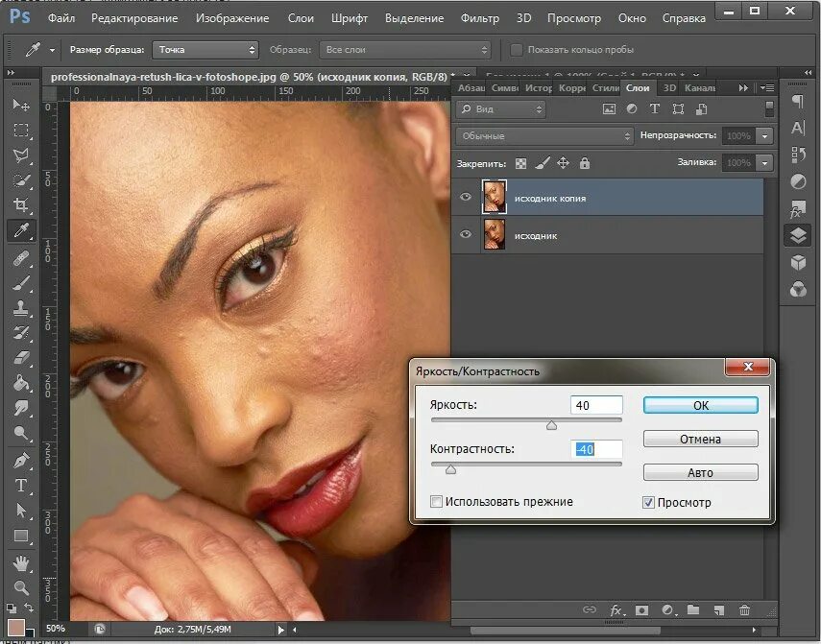Click OK in Яркость/Контрастность dialog
Screen dimensions: 821x644
point(701,405)
